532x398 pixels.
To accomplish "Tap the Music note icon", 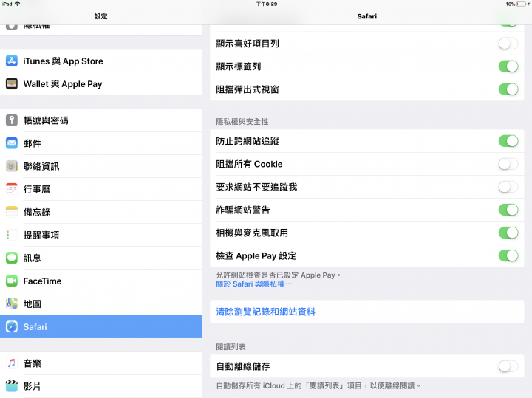I will (12, 363).
